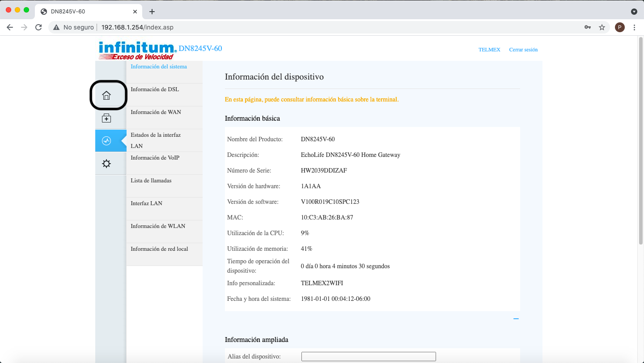
Task: Click the Alias del dispositivo input field
Action: tap(368, 356)
